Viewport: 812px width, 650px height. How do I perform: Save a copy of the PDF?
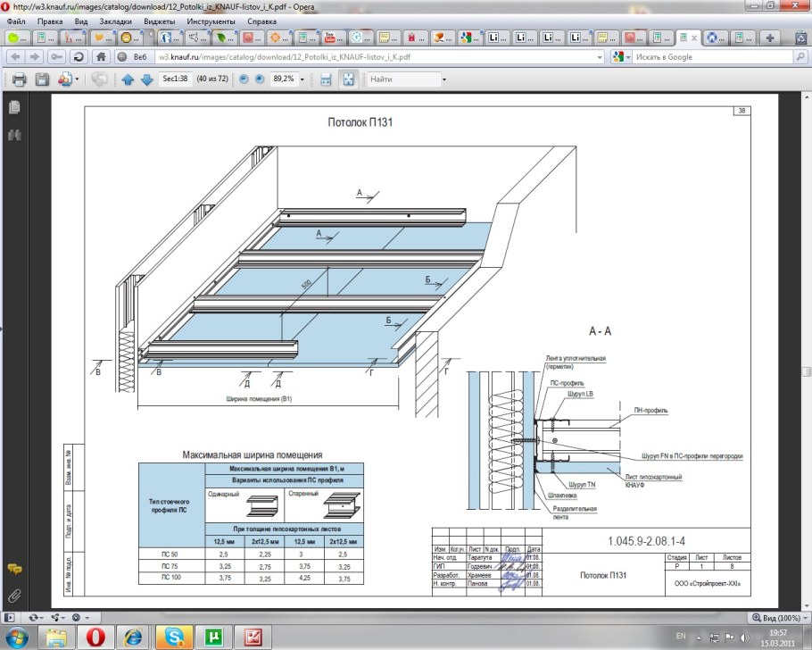click(41, 79)
